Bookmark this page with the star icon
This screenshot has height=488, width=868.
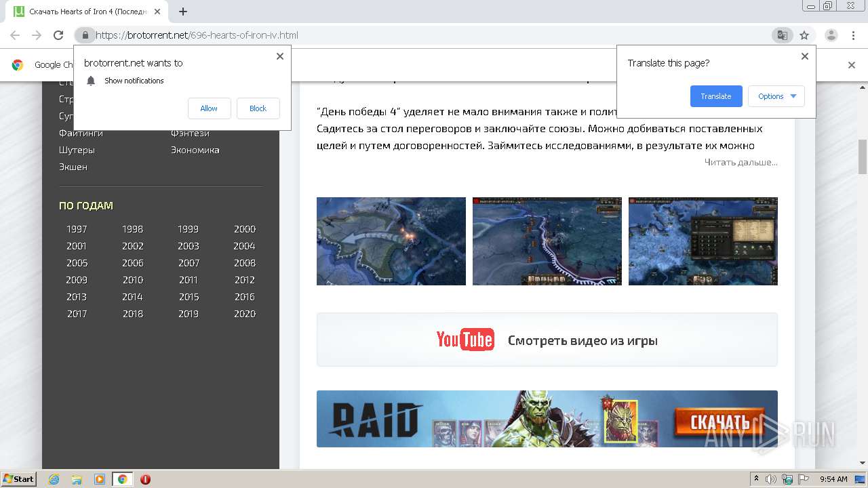(x=804, y=35)
